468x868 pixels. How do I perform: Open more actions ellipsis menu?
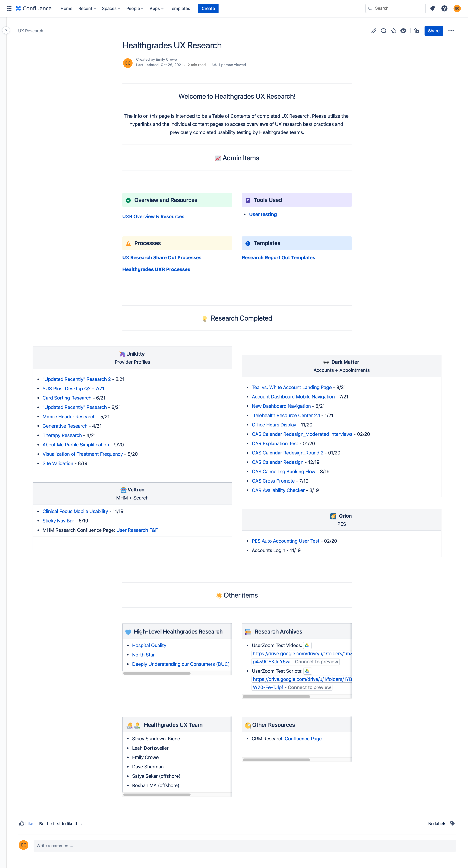pyautogui.click(x=451, y=31)
